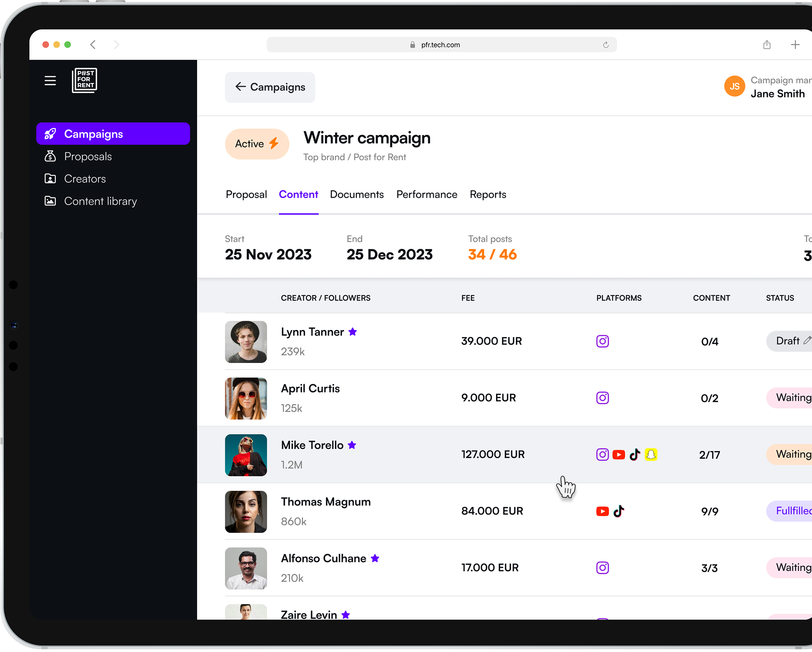Click the star next to Alfonso Culhane
812x652 pixels.
pyautogui.click(x=375, y=558)
